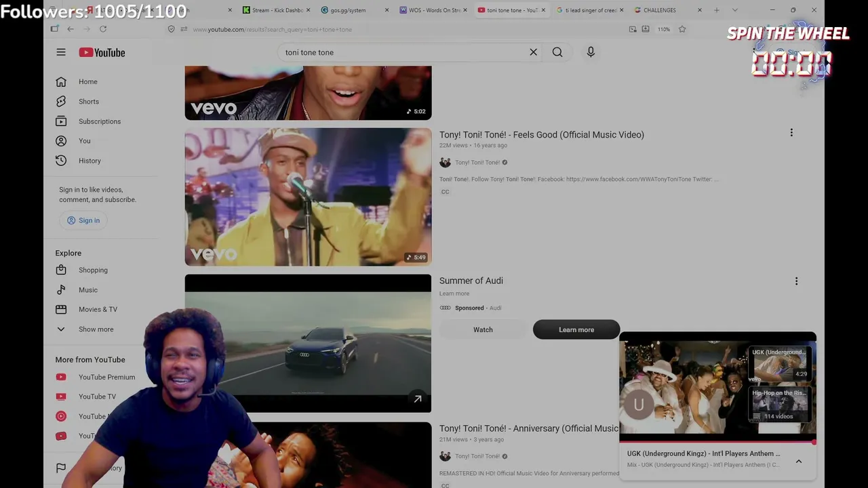Go to the YouTube logo home link
The width and height of the screenshot is (868, 488).
pyautogui.click(x=102, y=52)
